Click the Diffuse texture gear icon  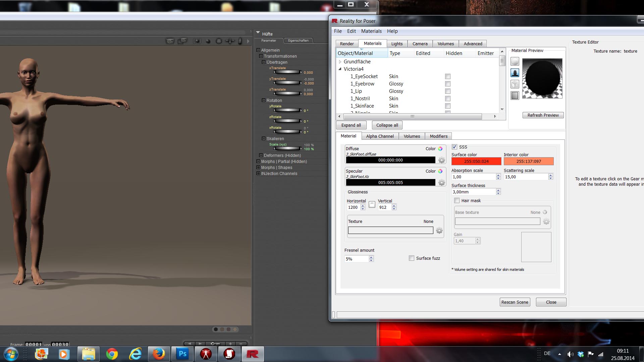pyautogui.click(x=442, y=160)
